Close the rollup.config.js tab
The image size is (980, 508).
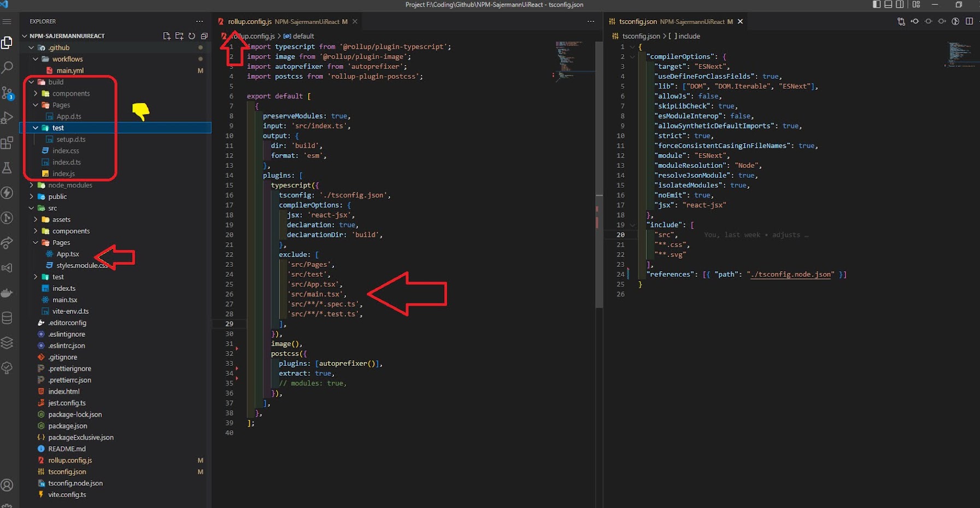point(355,21)
